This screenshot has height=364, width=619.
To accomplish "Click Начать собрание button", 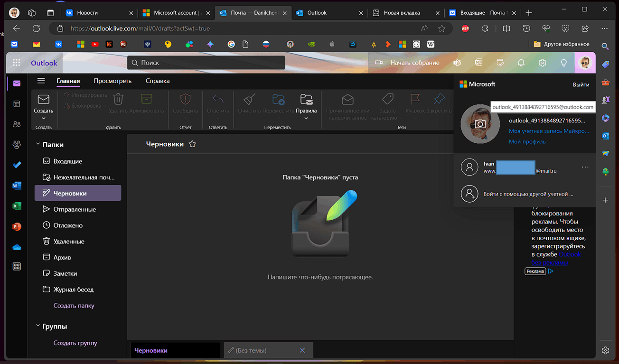I will [x=407, y=63].
